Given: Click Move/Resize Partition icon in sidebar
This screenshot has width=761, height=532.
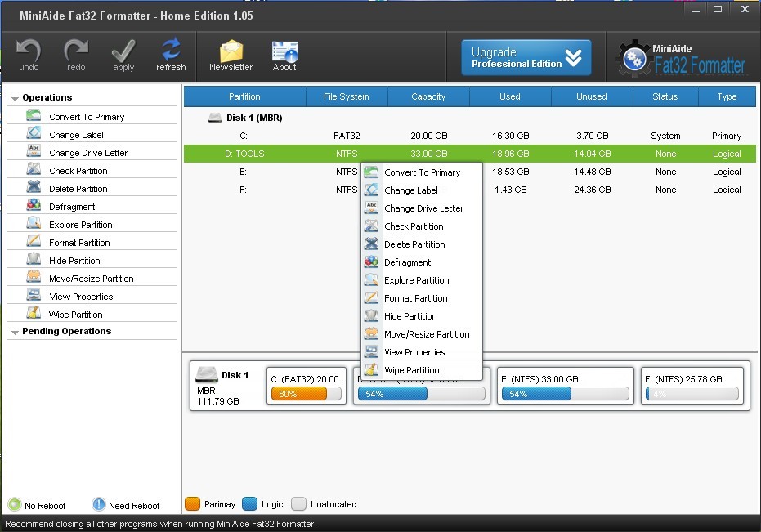Looking at the screenshot, I should [34, 278].
